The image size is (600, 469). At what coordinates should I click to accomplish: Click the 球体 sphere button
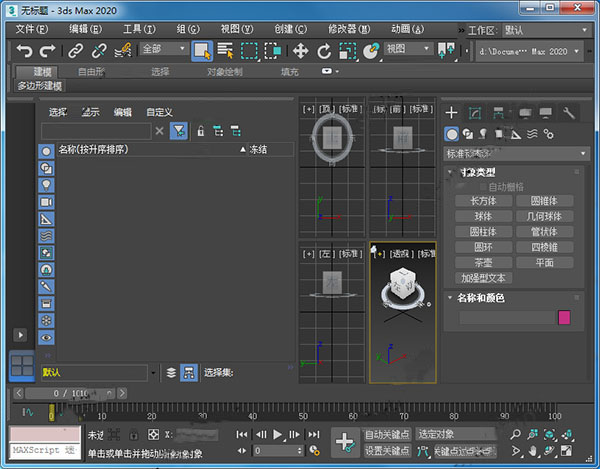click(x=483, y=216)
